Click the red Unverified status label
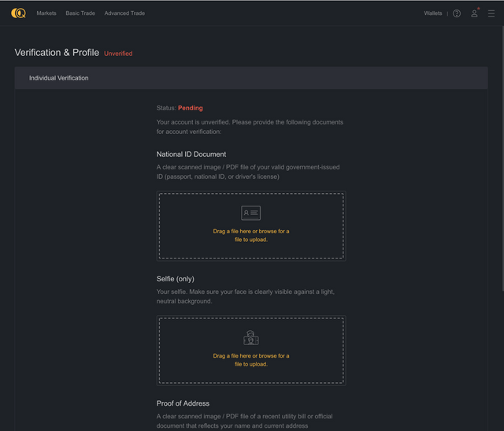The image size is (504, 431). (118, 54)
